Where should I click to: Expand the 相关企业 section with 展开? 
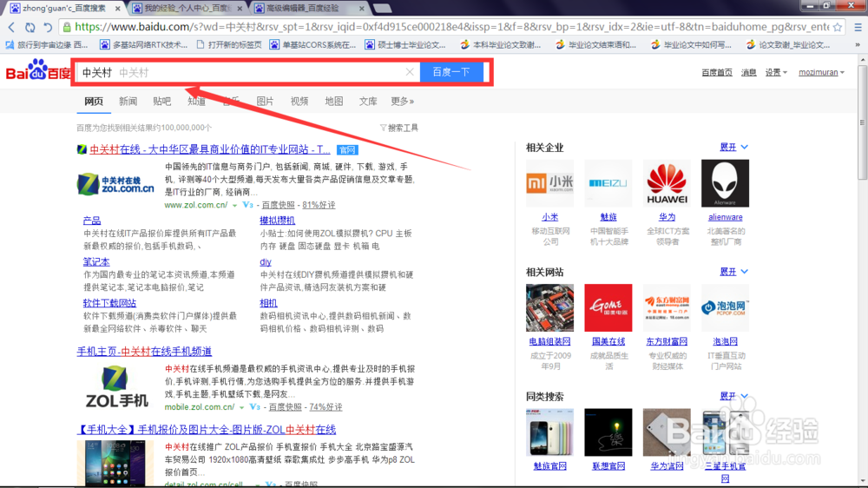[x=733, y=148]
